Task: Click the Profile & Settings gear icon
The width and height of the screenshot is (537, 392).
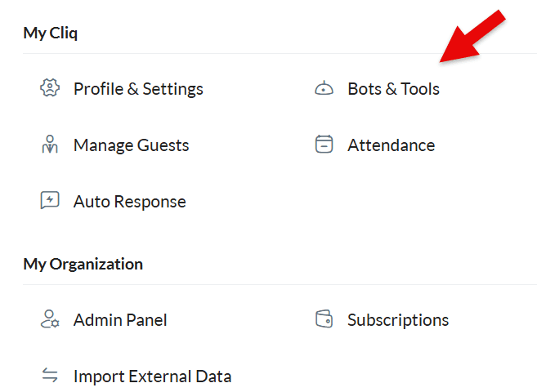Action: pos(50,88)
